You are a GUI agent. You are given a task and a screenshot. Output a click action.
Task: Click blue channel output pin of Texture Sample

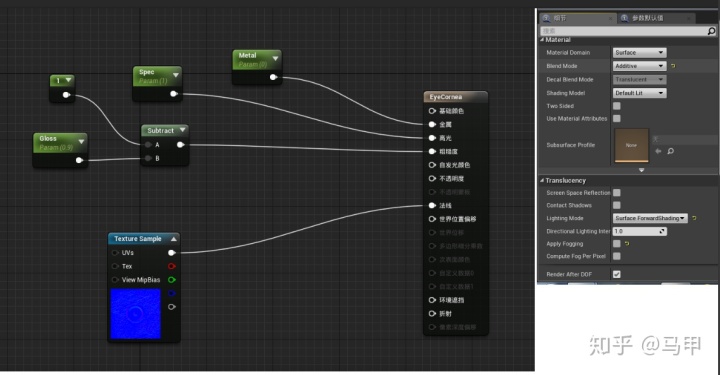(x=171, y=293)
